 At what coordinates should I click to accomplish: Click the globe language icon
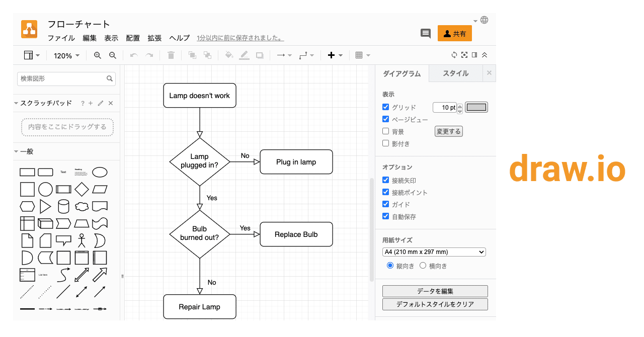coord(485,20)
